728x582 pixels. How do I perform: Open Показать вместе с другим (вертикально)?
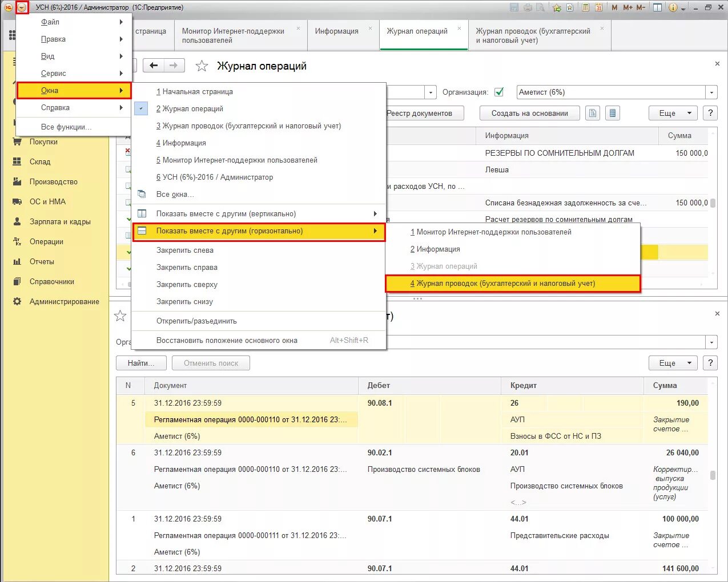click(259, 213)
